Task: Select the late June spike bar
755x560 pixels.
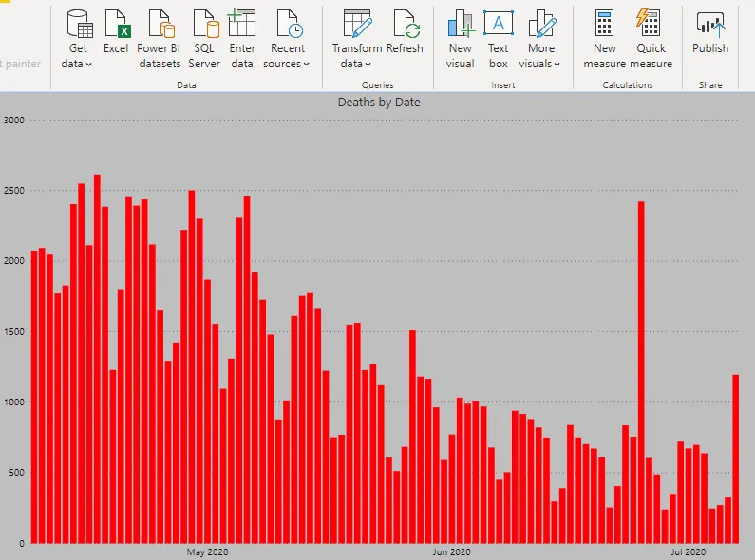Action: point(641,372)
